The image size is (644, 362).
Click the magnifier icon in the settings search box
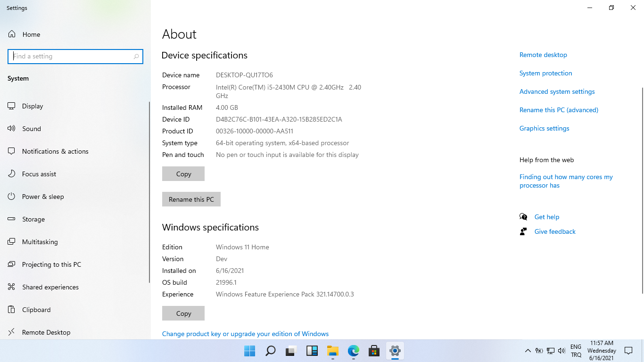click(x=136, y=57)
